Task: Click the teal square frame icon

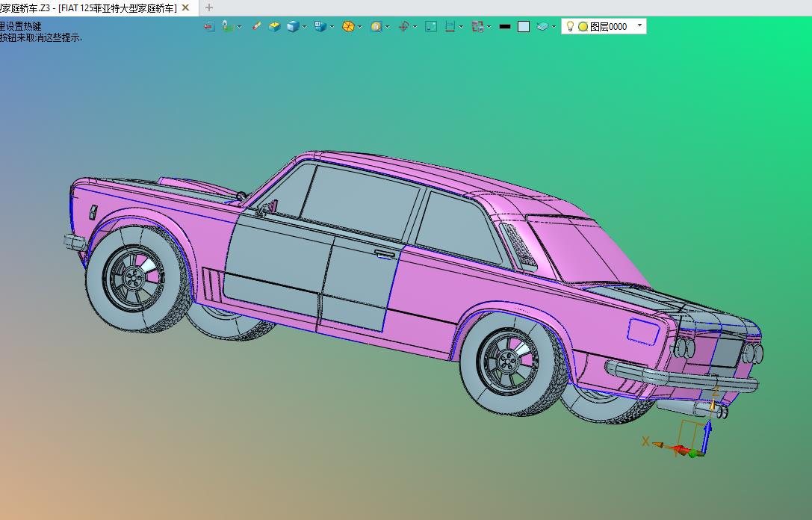Action: [431, 26]
